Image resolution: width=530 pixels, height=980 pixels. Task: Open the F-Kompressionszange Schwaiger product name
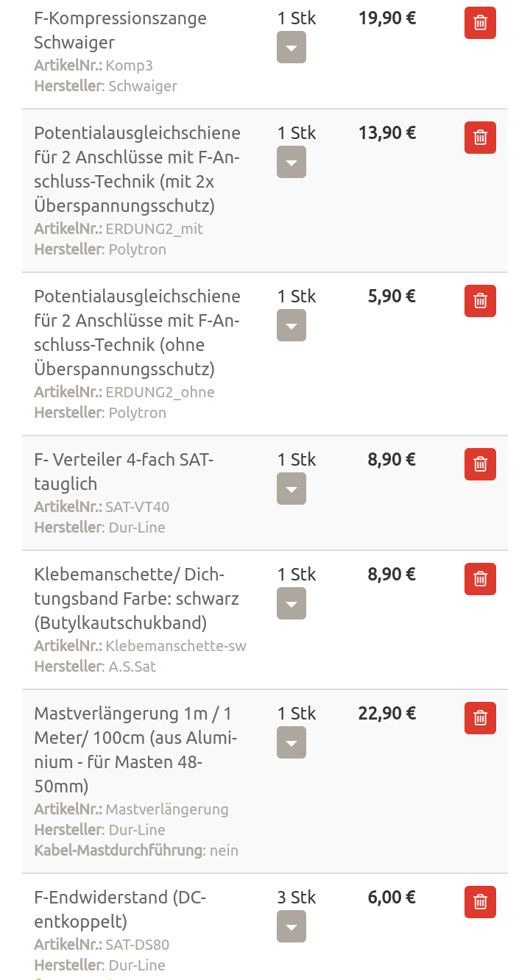pos(120,30)
